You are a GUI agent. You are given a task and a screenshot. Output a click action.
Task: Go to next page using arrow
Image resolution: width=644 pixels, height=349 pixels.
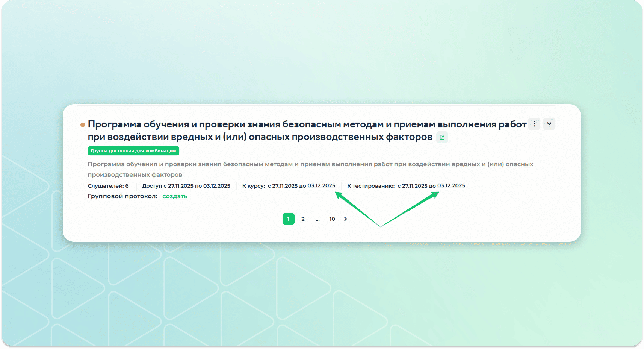click(346, 219)
